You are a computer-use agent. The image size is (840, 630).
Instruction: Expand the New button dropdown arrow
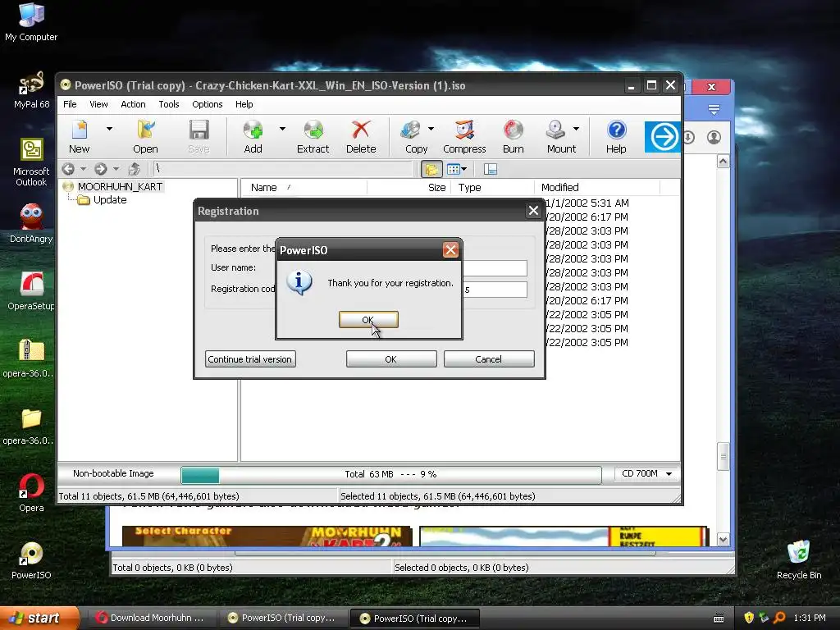(109, 129)
